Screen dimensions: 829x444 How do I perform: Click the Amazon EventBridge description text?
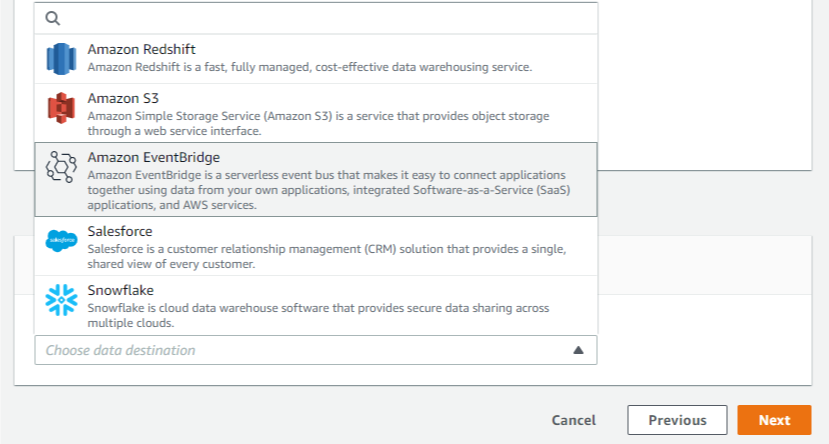(329, 190)
